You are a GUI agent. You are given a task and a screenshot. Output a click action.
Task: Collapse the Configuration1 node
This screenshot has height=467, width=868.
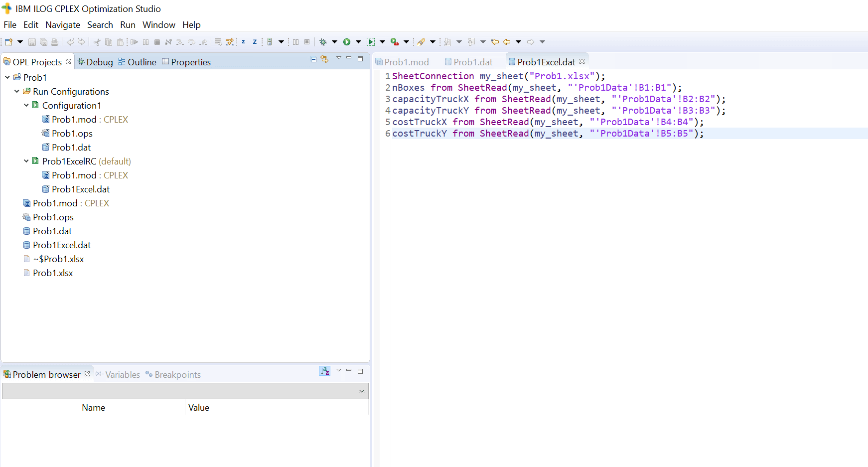coord(26,105)
